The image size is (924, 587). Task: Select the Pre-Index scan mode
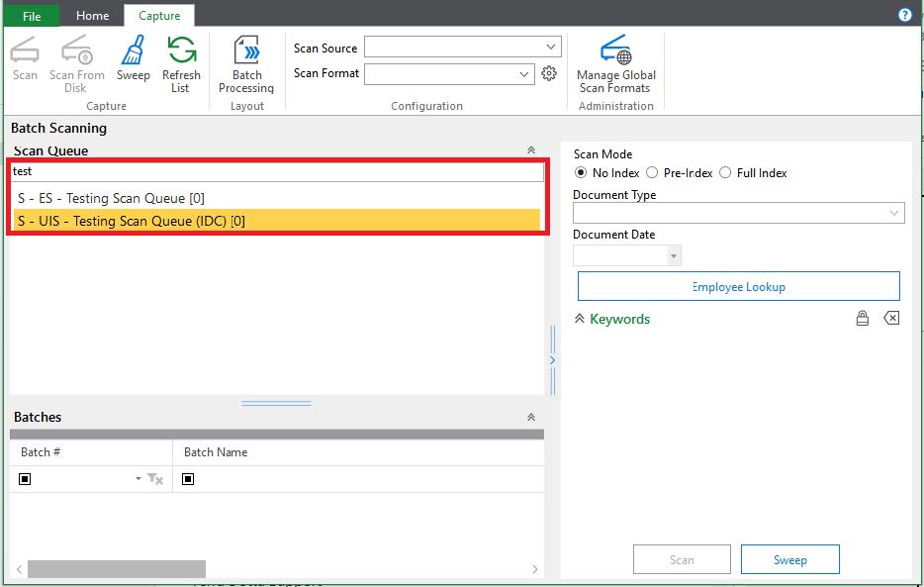[652, 172]
